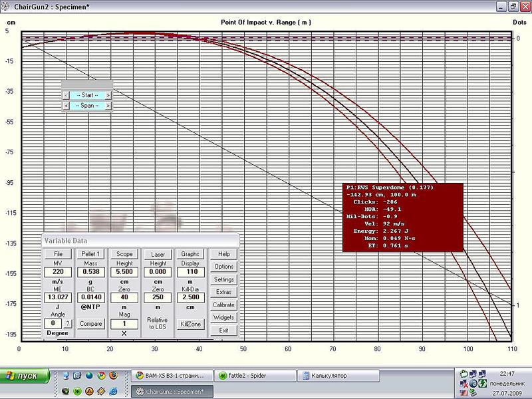Click the MV field showing 220
Screen dimensions: 532x399
coord(58,272)
